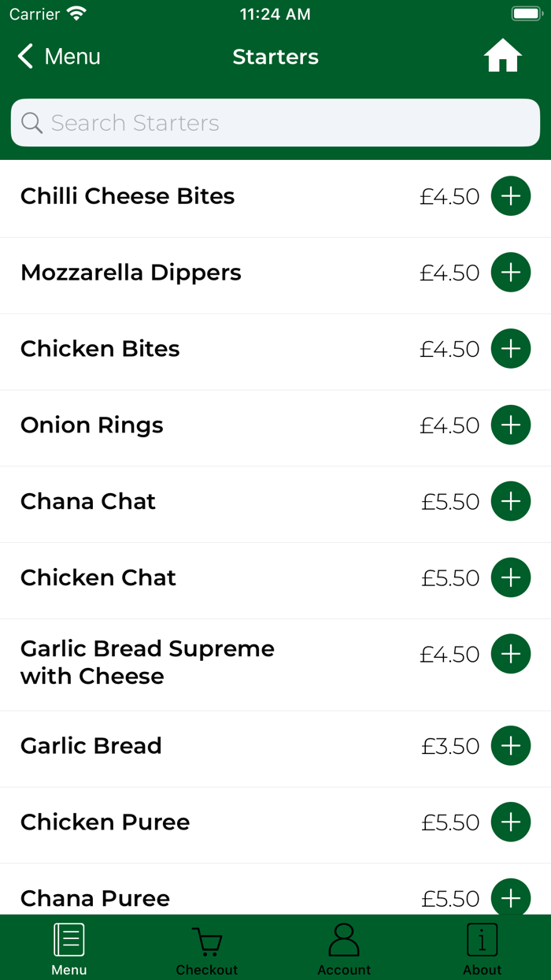The height and width of the screenshot is (980, 551).
Task: Tap the About info icon
Action: [482, 938]
